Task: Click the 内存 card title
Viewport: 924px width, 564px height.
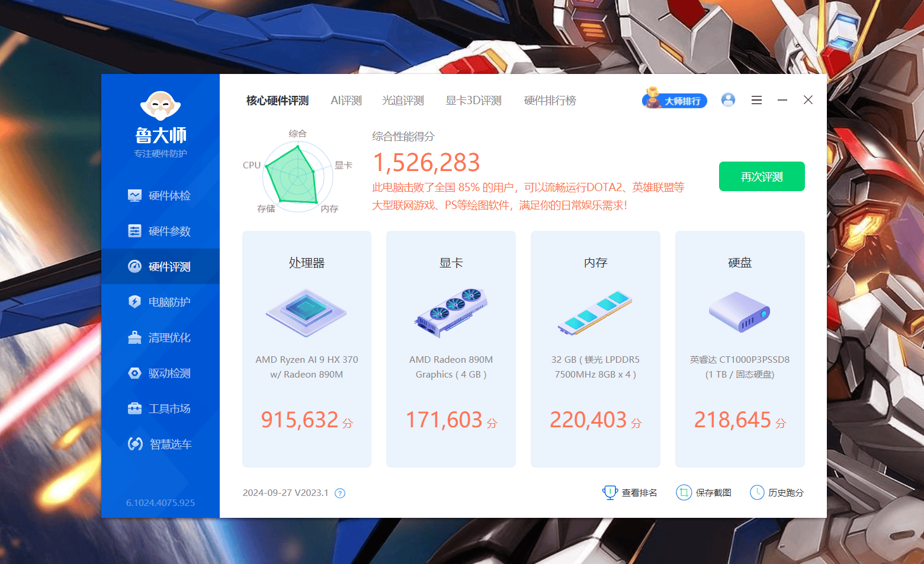Action: pyautogui.click(x=596, y=263)
